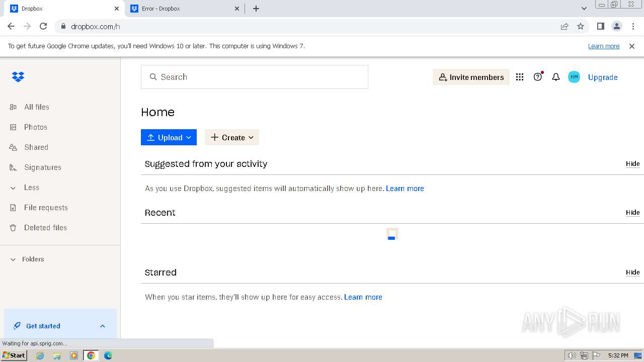
Task: Open the app grid launcher icon
Action: pyautogui.click(x=520, y=77)
